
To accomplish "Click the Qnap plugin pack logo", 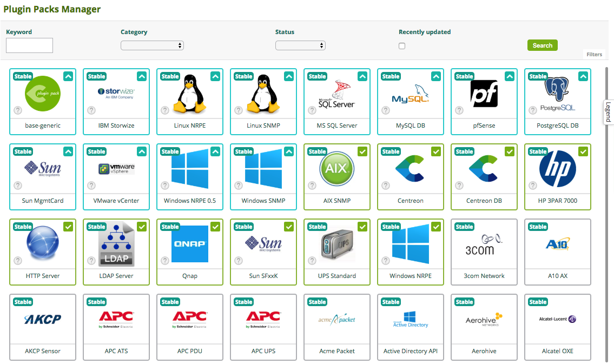I will 189,244.
